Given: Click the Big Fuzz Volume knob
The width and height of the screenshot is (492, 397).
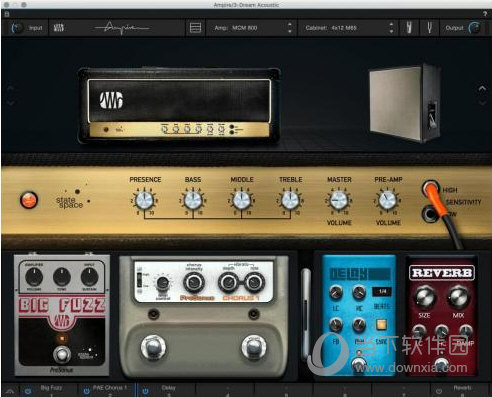Looking at the screenshot, I should [34, 276].
